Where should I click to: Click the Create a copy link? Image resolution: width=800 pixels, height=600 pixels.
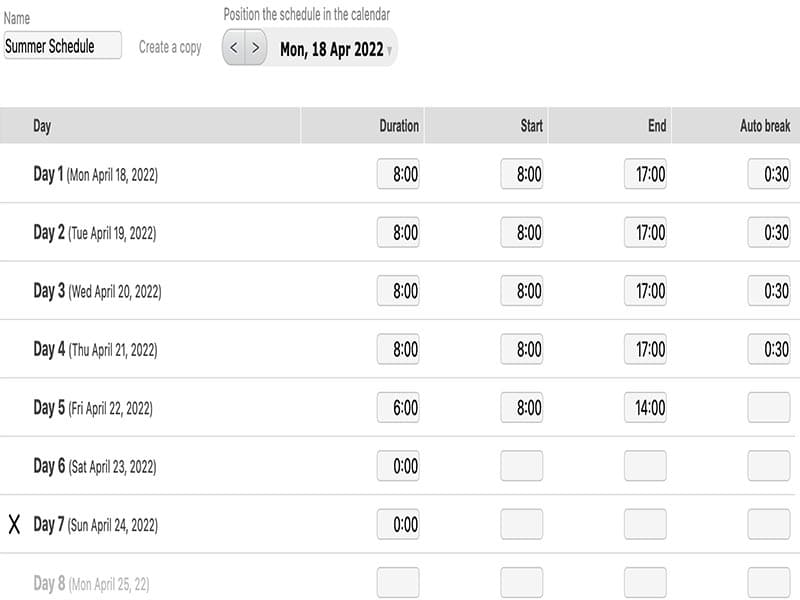[170, 47]
